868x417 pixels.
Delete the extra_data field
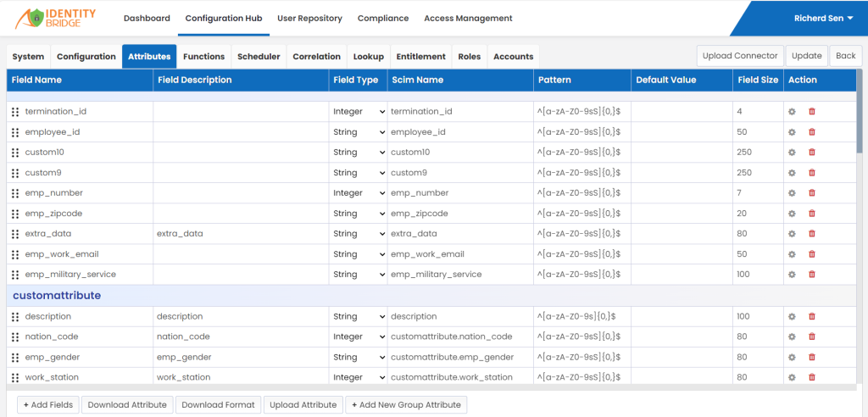pos(812,234)
